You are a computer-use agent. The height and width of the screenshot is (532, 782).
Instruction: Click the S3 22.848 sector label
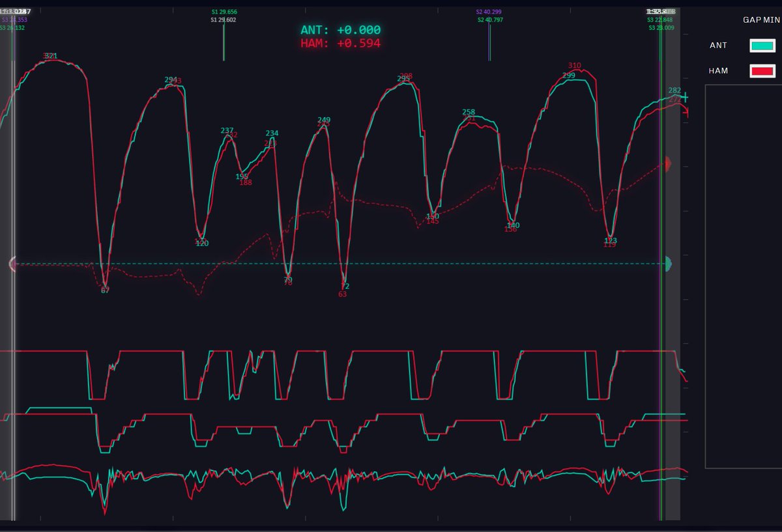pyautogui.click(x=660, y=20)
